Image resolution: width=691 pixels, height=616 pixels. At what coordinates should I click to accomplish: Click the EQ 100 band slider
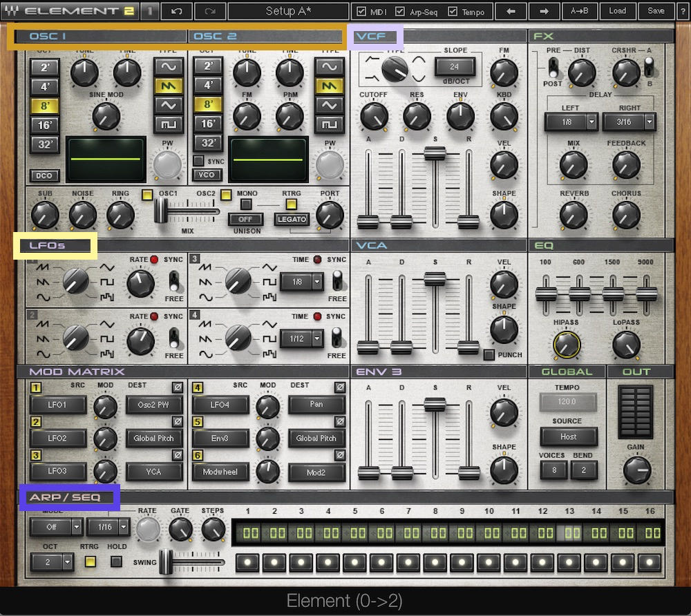pyautogui.click(x=546, y=293)
